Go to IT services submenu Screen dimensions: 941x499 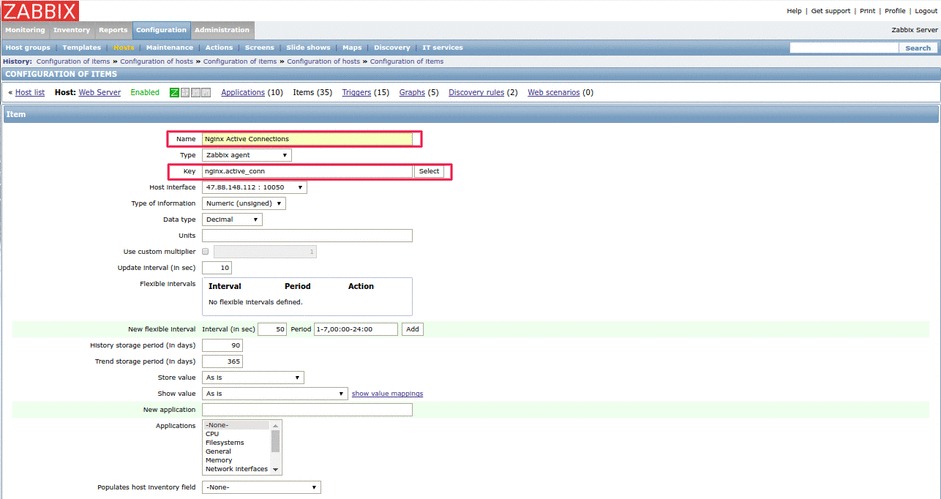coord(442,47)
